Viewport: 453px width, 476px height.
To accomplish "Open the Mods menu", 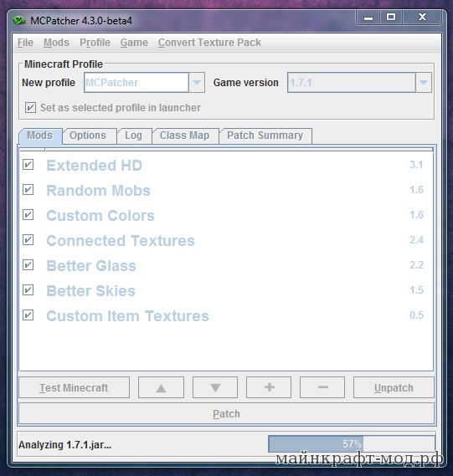I will click(x=56, y=43).
